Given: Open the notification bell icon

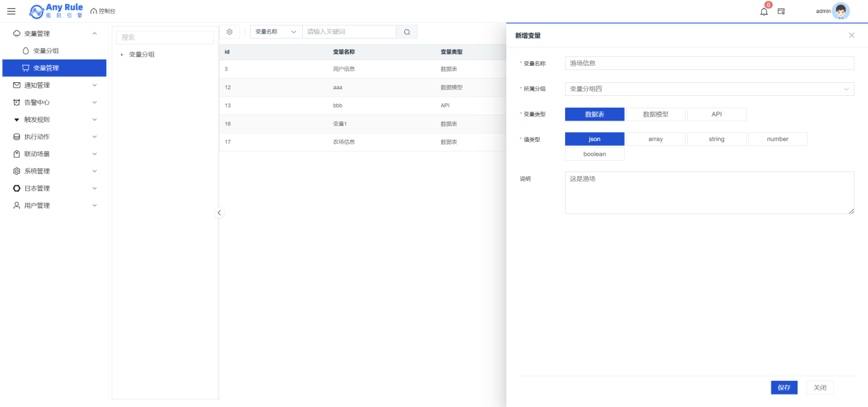Looking at the screenshot, I should coord(764,11).
